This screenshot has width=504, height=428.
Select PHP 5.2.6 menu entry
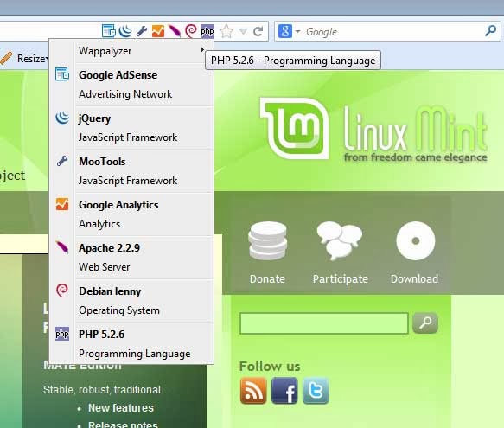131,343
